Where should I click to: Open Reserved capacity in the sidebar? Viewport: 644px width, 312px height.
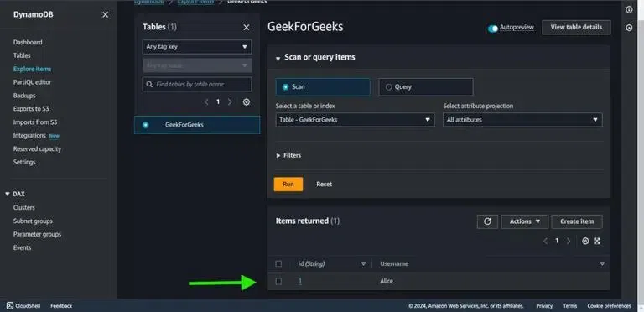tap(37, 149)
